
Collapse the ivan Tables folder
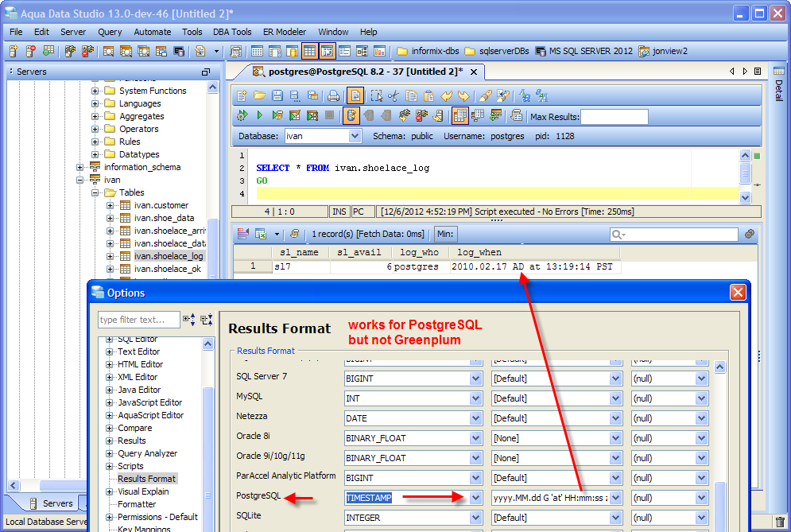coord(95,192)
